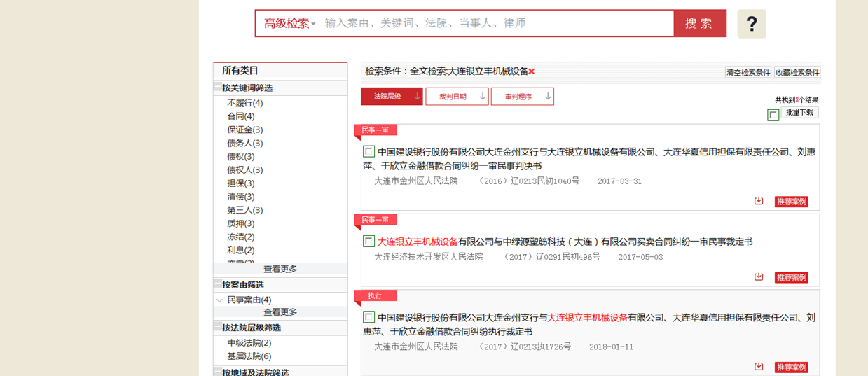This screenshot has width=868, height=376.
Task: Collapse the 按关键词筛选 section
Action: coord(218,88)
